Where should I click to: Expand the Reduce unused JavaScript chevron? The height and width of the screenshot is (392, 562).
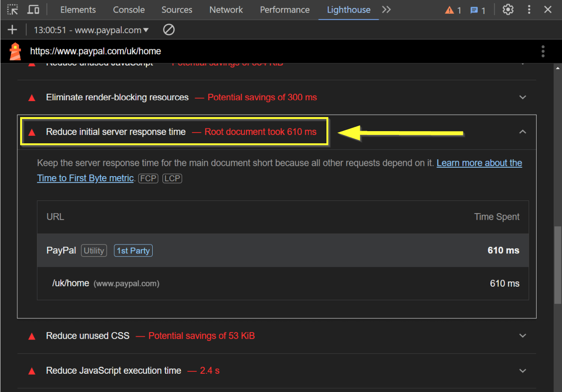click(x=523, y=63)
